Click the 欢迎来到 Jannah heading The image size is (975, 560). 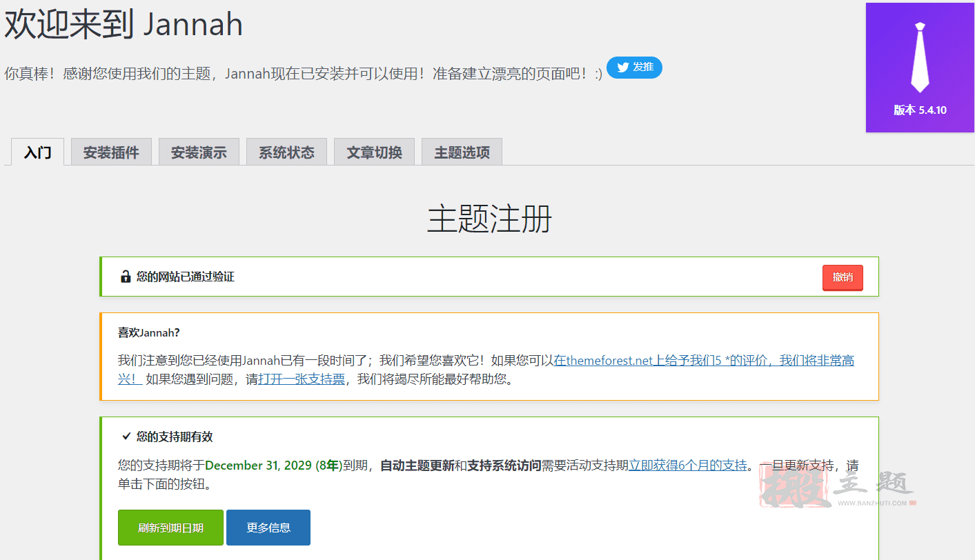[x=124, y=24]
